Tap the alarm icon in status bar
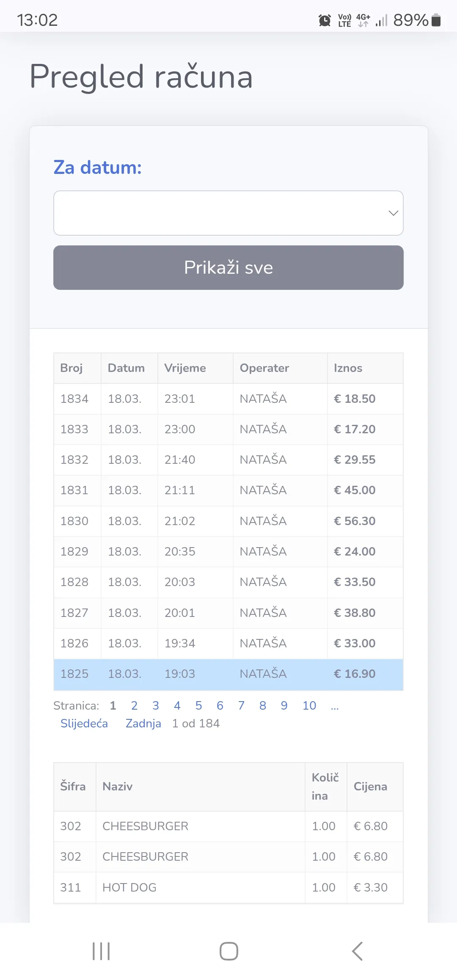Screen dimensions: 457x980 coord(325,20)
